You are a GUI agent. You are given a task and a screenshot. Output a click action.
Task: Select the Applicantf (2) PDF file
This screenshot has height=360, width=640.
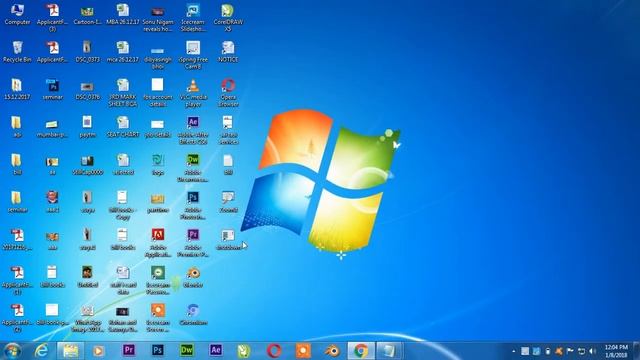point(17,318)
